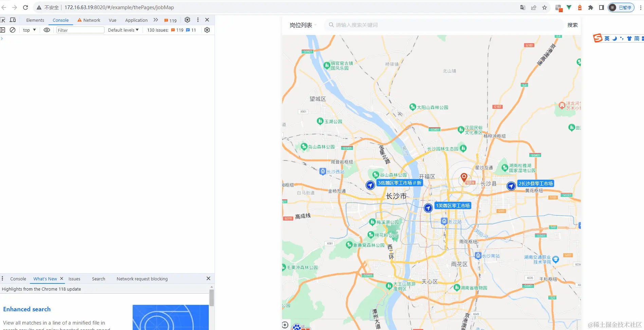
Task: Open the Extensions puzzle menu
Action: (591, 7)
